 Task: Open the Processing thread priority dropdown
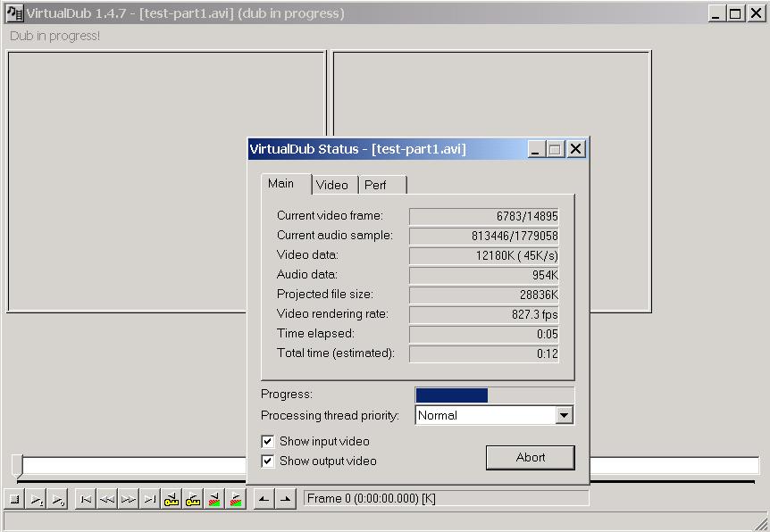pyautogui.click(x=564, y=415)
